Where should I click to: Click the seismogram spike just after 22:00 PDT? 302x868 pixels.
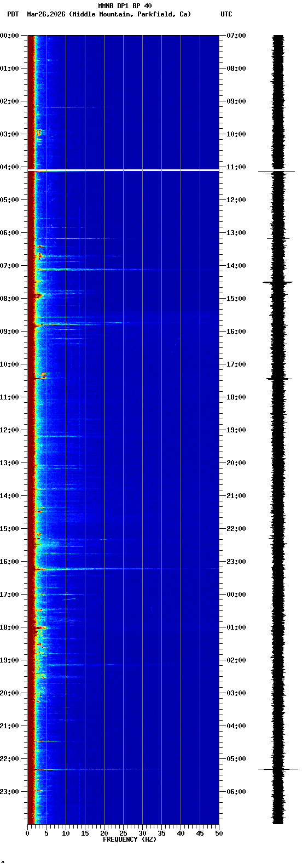pyautogui.click(x=278, y=769)
